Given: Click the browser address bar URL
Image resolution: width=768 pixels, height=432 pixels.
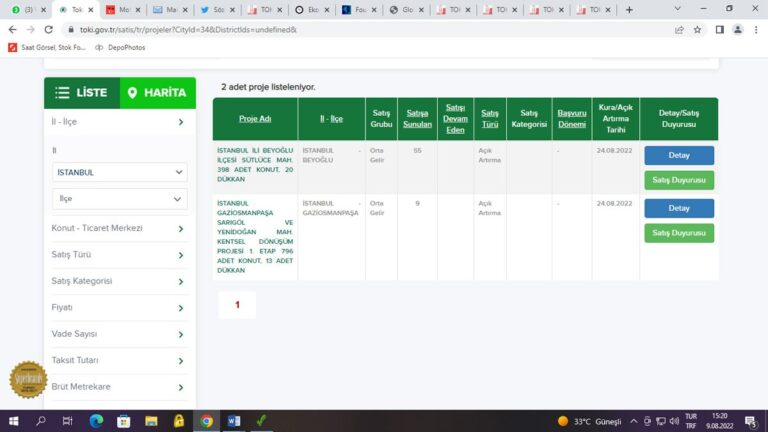Looking at the screenshot, I should pyautogui.click(x=200, y=29).
